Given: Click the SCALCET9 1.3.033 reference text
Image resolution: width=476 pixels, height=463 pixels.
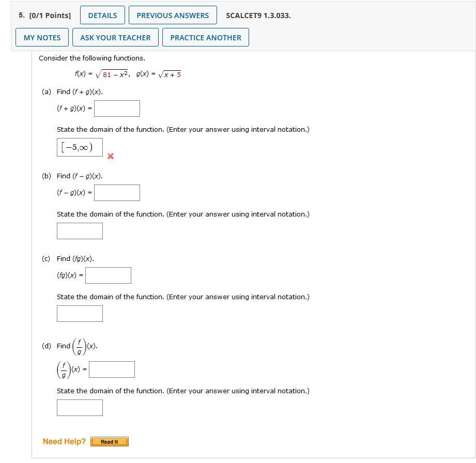Looking at the screenshot, I should tap(258, 15).
